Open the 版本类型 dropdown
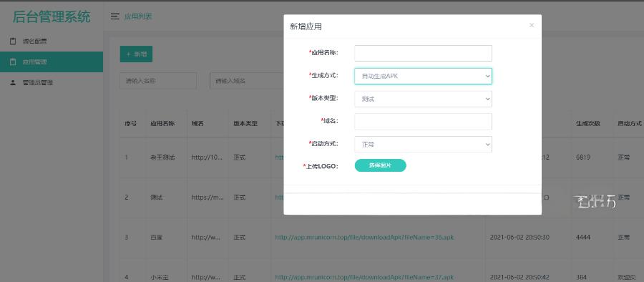 [x=423, y=99]
